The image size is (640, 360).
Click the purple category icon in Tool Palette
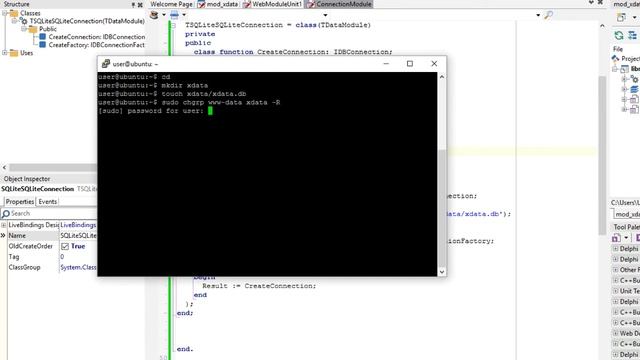pos(616,238)
